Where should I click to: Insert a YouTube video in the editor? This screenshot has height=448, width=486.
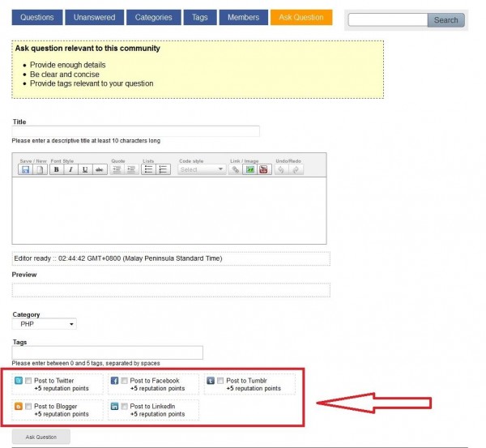263,169
